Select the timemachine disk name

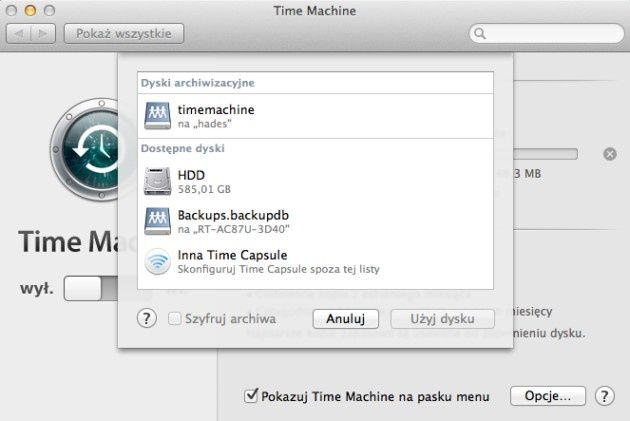point(216,110)
